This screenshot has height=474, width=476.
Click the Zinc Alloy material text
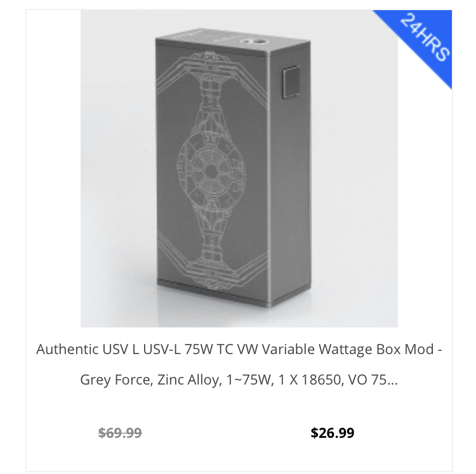click(188, 379)
